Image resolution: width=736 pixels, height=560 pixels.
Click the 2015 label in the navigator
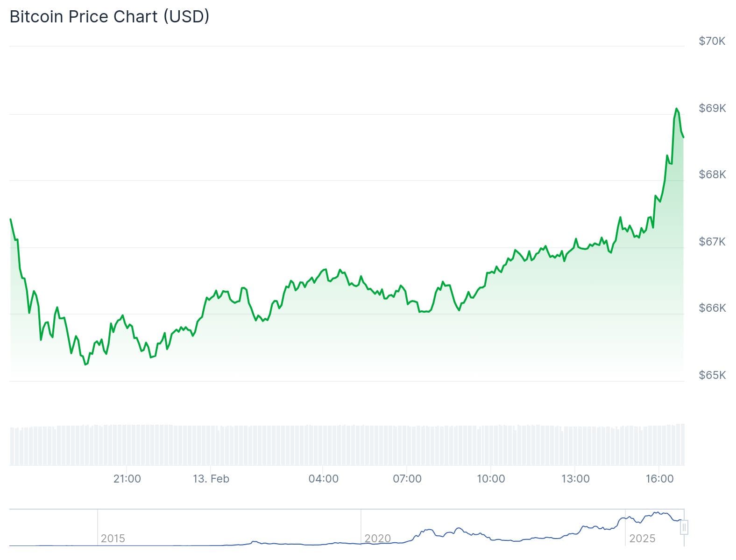point(113,539)
